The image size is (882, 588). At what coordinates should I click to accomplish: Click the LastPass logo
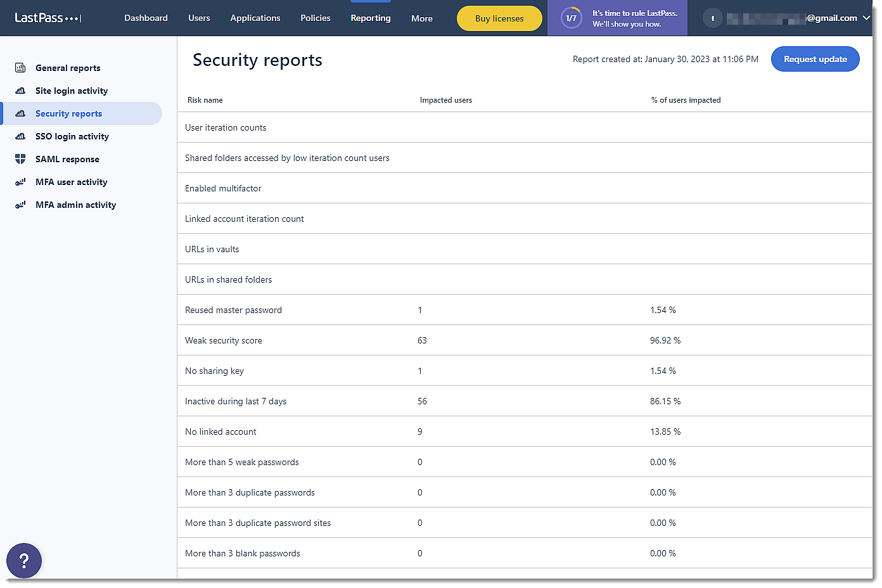click(48, 18)
